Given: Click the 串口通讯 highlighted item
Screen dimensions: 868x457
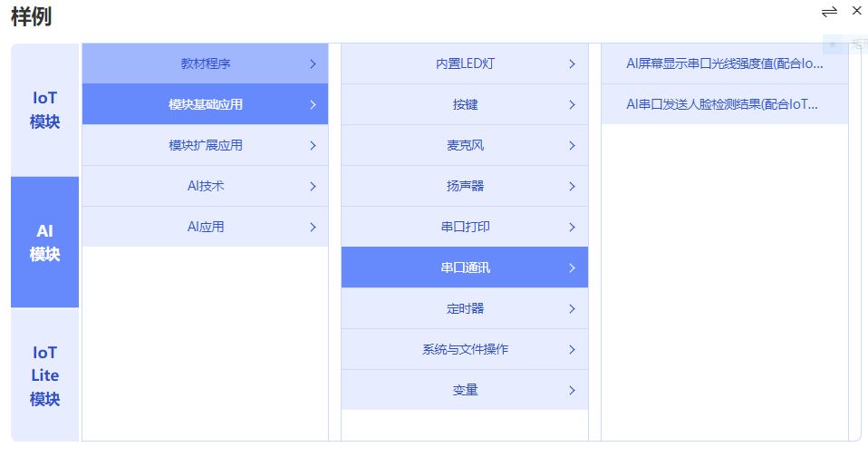Looking at the screenshot, I should pyautogui.click(x=465, y=267).
